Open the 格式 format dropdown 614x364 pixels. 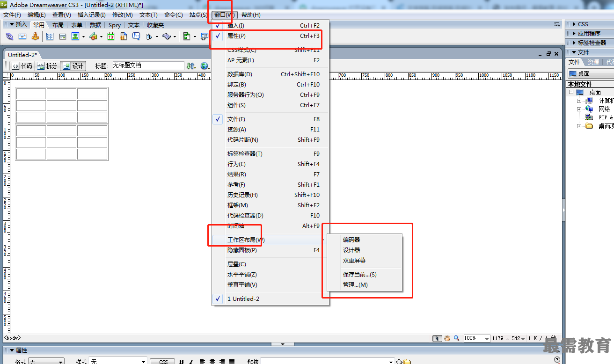tap(46, 362)
